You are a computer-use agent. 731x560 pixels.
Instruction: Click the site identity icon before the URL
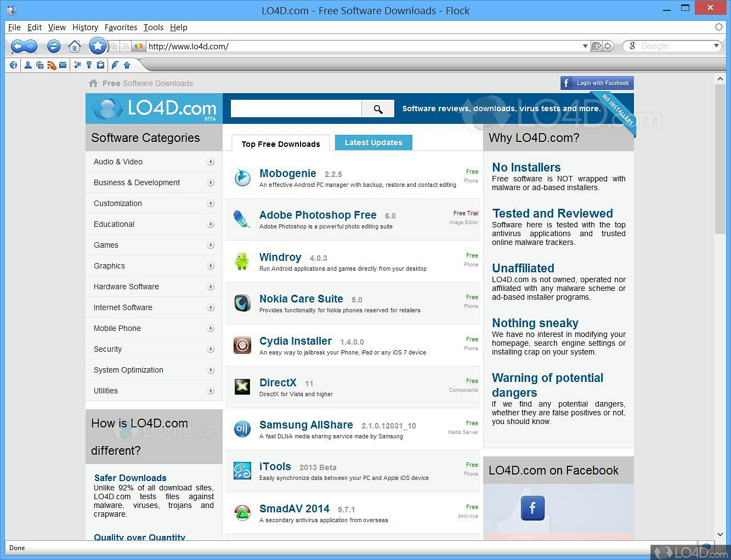click(x=139, y=47)
